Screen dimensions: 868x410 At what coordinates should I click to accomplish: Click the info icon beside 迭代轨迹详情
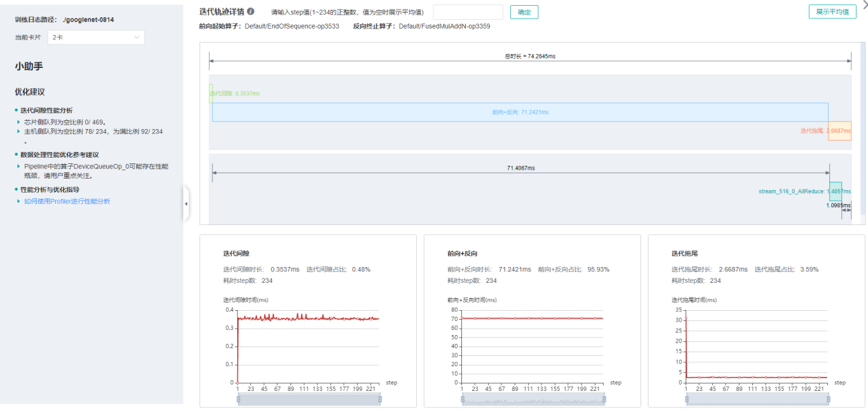pos(251,11)
